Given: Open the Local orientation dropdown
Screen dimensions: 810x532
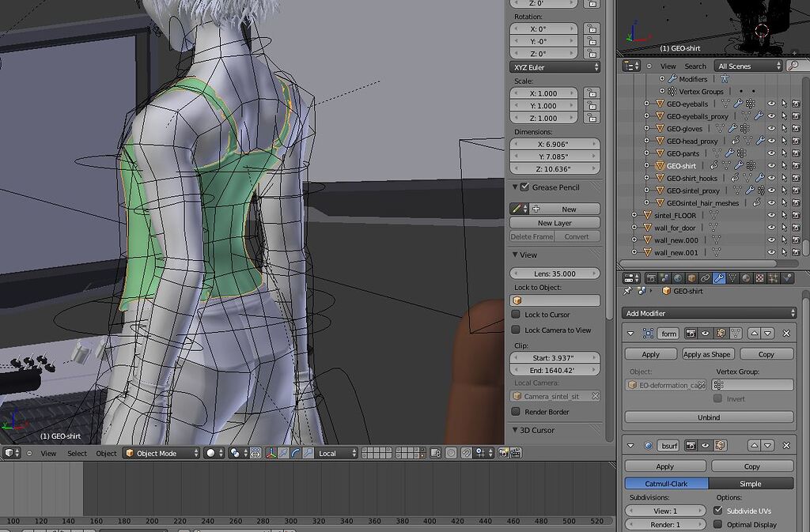Looking at the screenshot, I should [x=337, y=453].
